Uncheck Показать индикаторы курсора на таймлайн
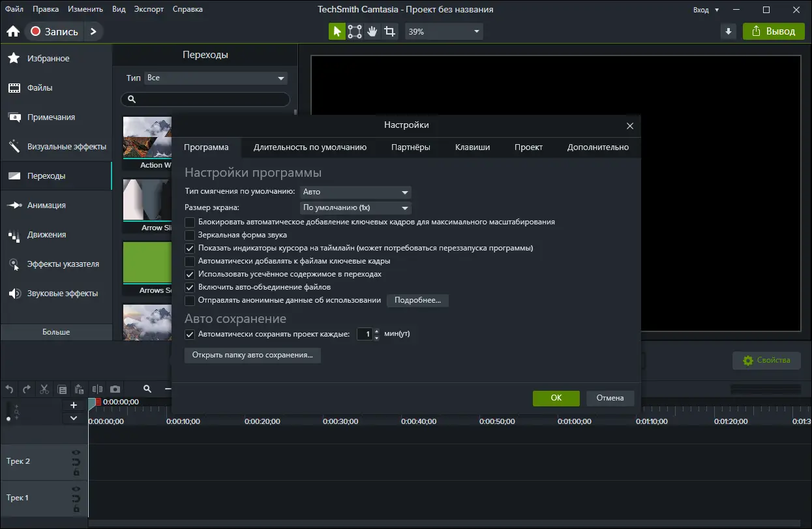The width and height of the screenshot is (812, 529). pyautogui.click(x=190, y=248)
